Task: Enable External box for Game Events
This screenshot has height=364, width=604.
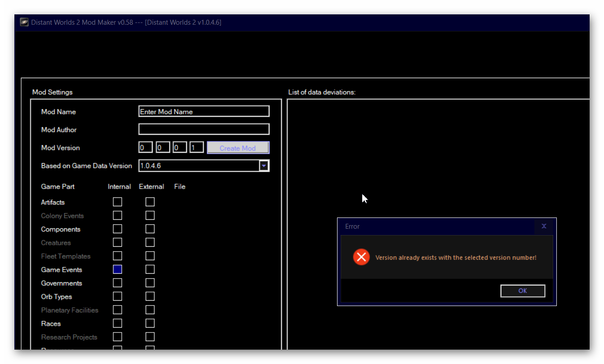Action: [x=150, y=269]
